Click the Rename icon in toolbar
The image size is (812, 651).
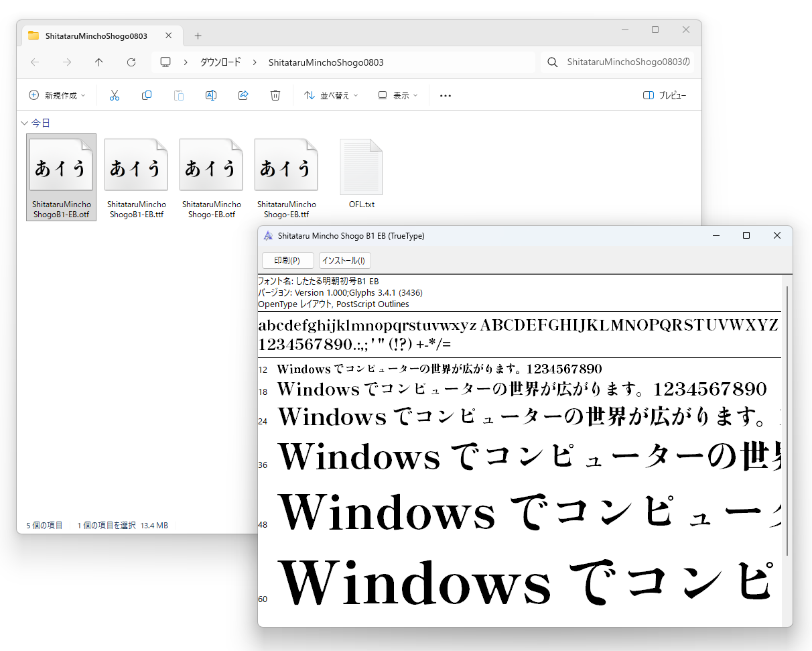click(210, 95)
